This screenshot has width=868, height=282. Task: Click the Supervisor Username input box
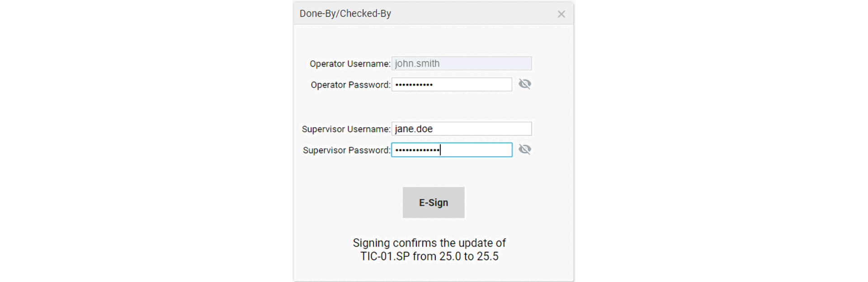(461, 129)
